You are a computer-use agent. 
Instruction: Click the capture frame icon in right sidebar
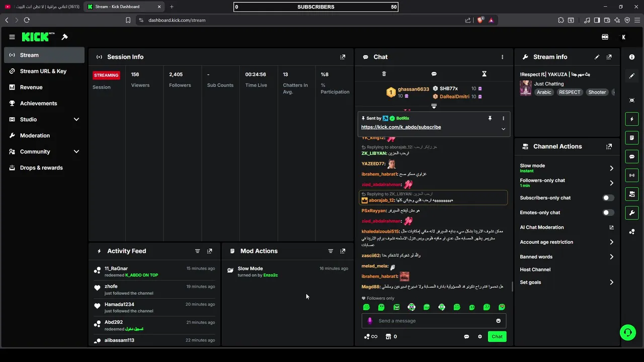[632, 100]
